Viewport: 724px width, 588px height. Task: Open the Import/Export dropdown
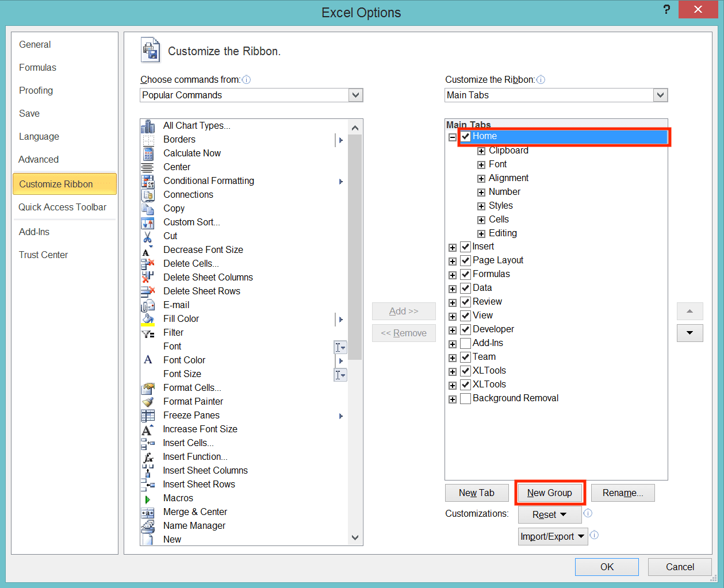click(x=553, y=536)
